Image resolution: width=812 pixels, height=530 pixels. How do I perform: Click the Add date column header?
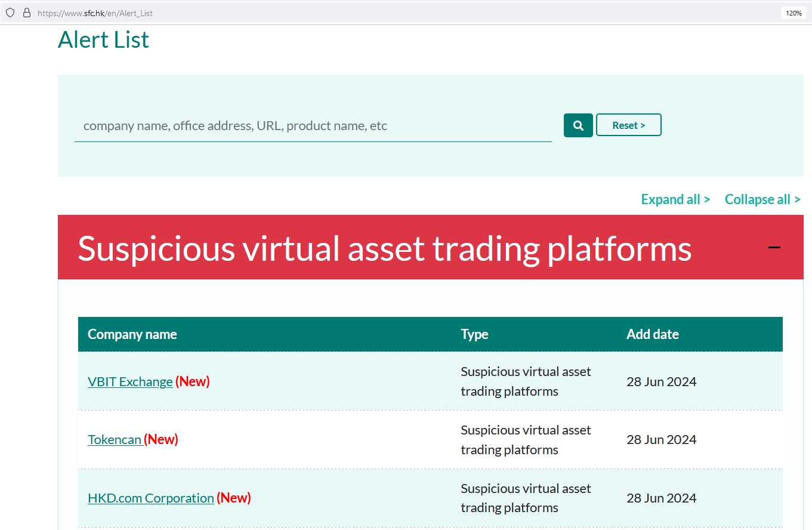(x=652, y=334)
